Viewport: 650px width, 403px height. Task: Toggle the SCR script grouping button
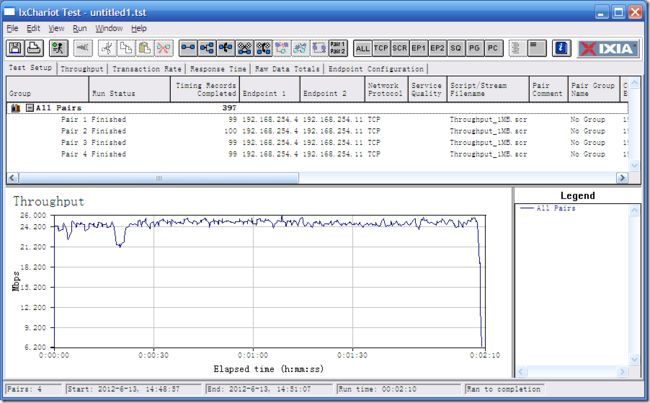(x=400, y=48)
